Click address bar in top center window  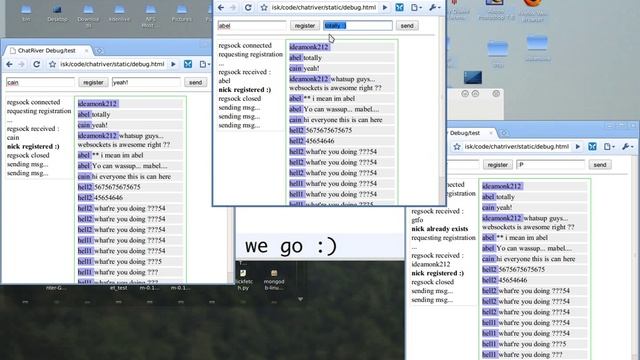(x=324, y=7)
